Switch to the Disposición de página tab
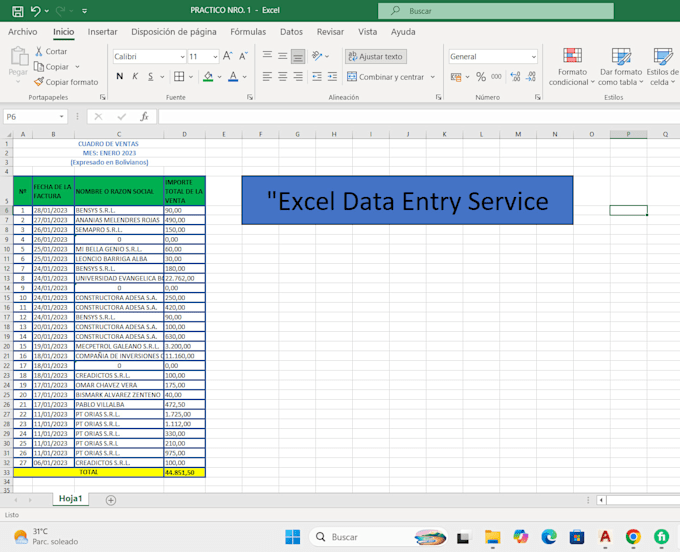The image size is (680, 552). [x=173, y=32]
